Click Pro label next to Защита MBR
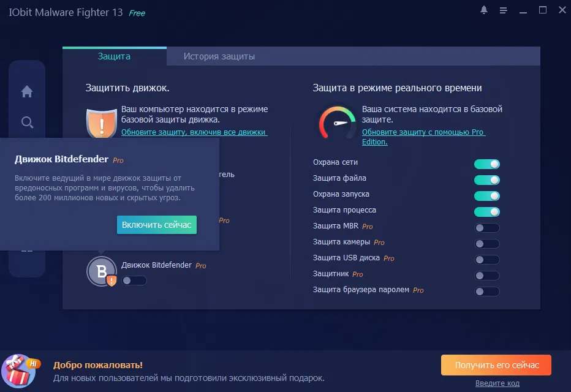 [368, 227]
